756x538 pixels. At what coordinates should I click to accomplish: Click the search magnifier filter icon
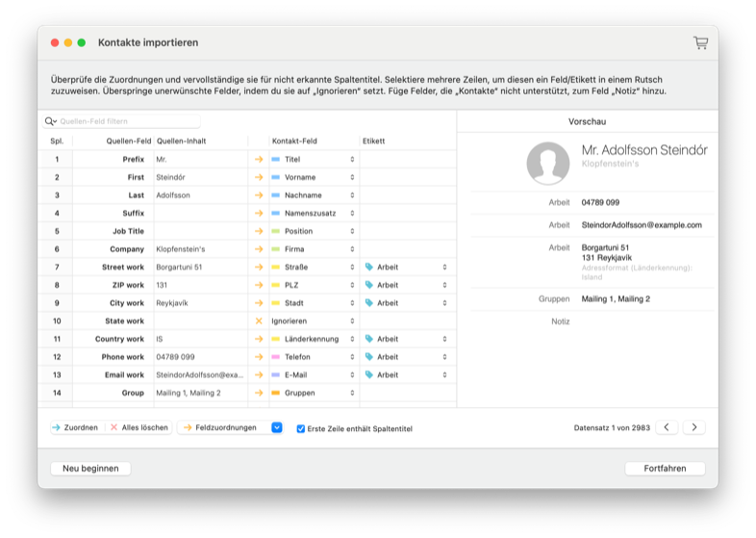coord(51,121)
